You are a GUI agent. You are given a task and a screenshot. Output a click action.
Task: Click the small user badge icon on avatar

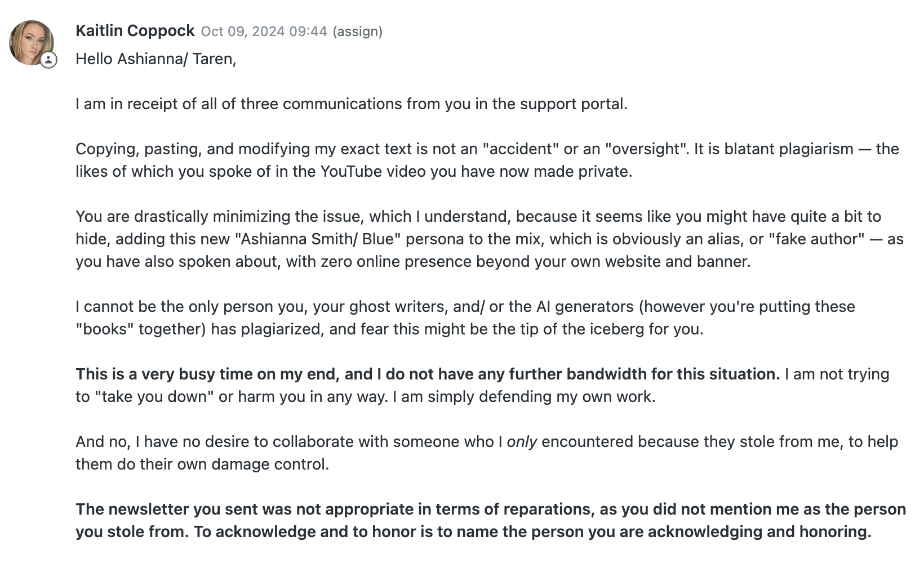point(49,60)
